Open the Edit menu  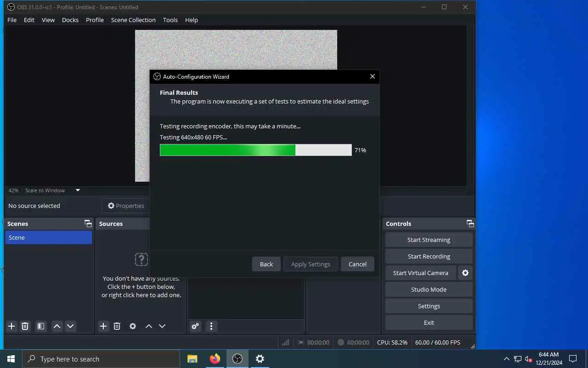[x=29, y=20]
